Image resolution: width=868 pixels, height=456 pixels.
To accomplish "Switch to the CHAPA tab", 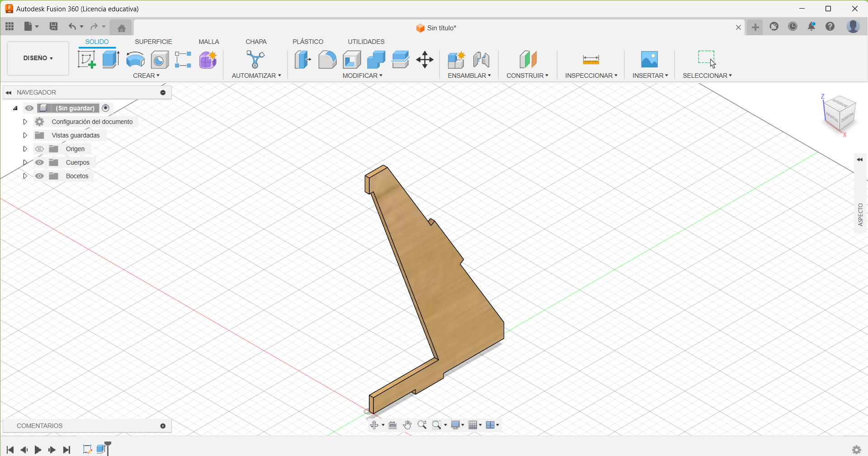I will pos(256,42).
